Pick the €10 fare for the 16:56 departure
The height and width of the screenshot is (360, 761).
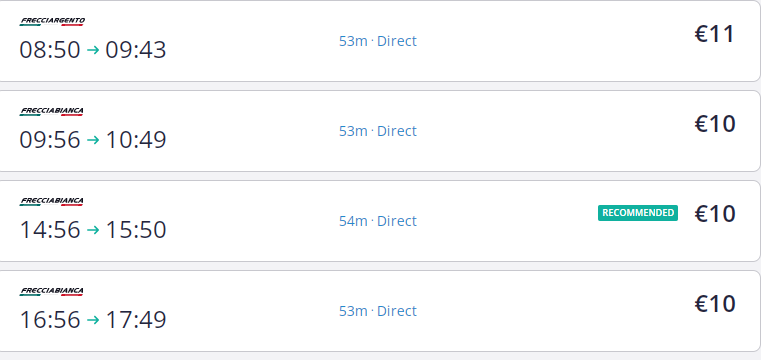click(715, 304)
